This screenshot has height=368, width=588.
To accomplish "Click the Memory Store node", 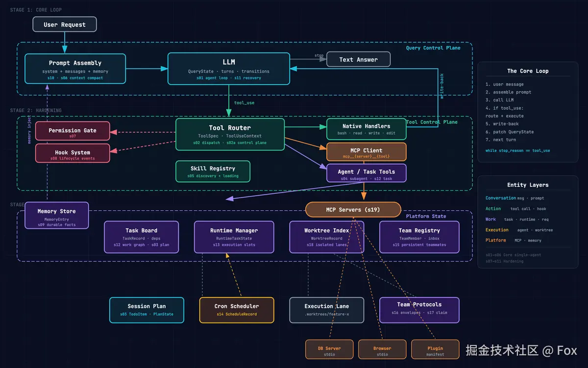I will (57, 215).
